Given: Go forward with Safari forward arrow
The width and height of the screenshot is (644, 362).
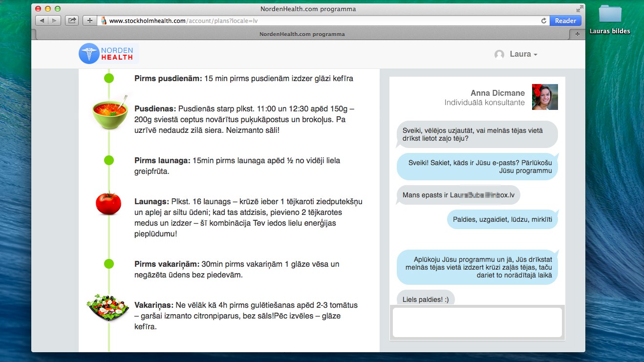Looking at the screenshot, I should (55, 21).
